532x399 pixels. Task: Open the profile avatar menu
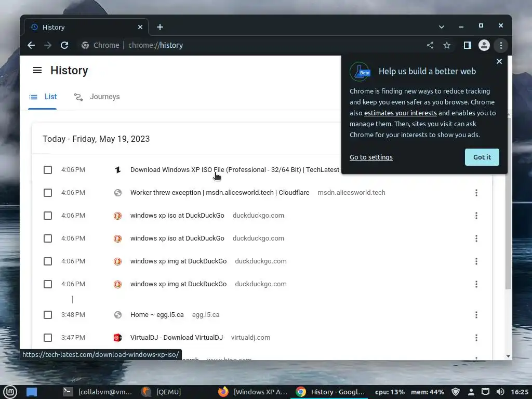coord(484,45)
